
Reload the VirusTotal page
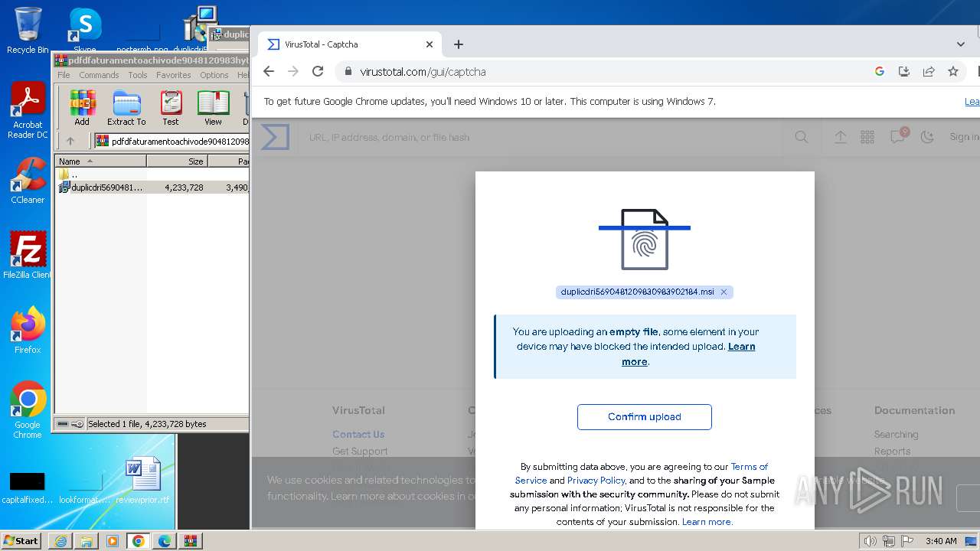point(318,71)
